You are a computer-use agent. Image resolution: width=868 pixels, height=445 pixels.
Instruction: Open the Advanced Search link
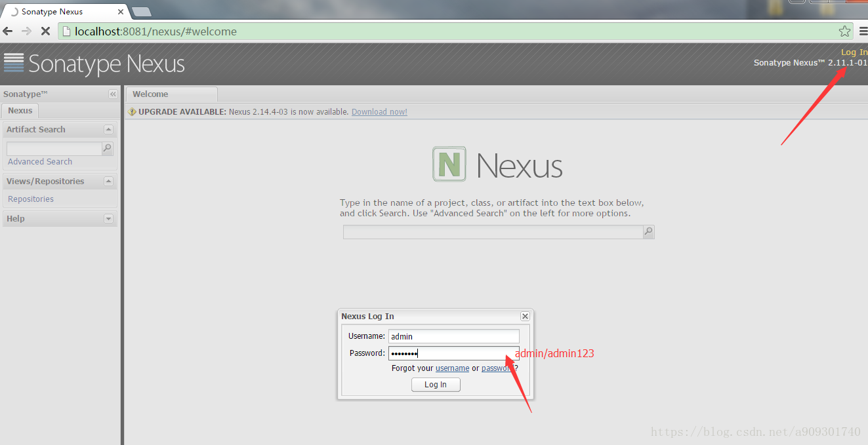tap(40, 162)
